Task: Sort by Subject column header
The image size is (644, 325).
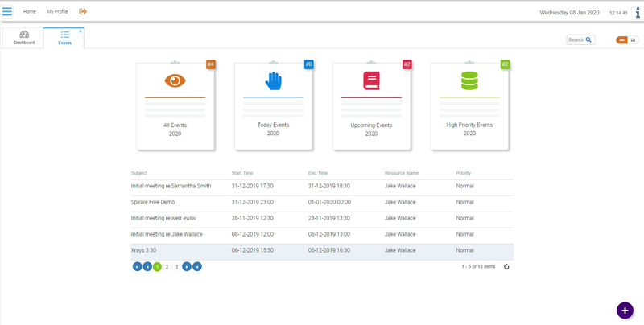Action: tap(138, 173)
